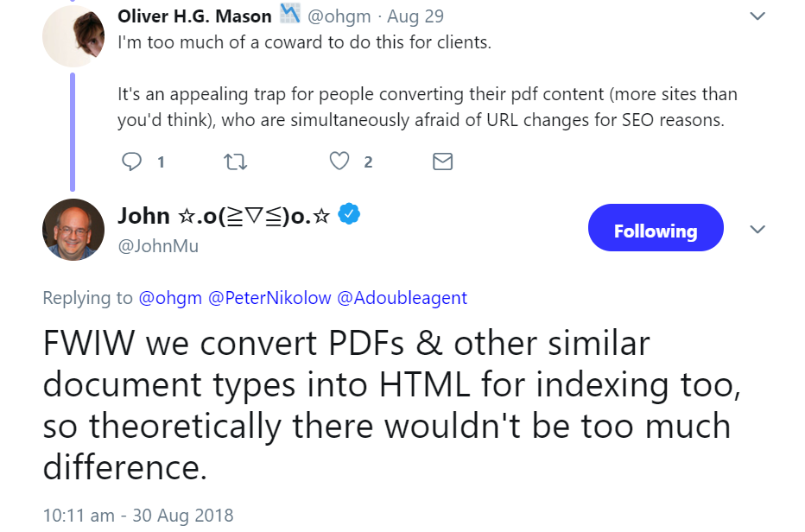Click the reply icon under Oliver's tweet
This screenshot has height=532, width=805.
[132, 161]
